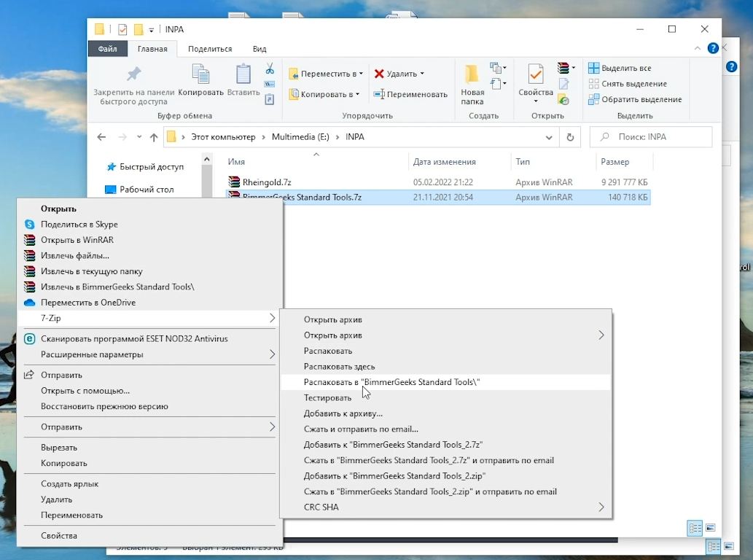The width and height of the screenshot is (753, 560).
Task: Click the Skype icon in context menu
Action: click(x=30, y=225)
